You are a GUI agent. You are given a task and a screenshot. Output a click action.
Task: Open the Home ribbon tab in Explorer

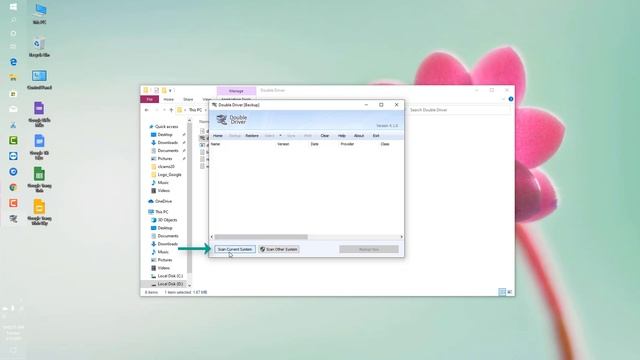[x=169, y=99]
